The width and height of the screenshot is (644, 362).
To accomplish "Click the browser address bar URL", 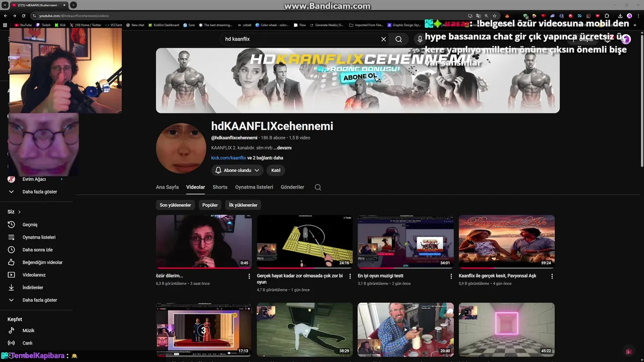I will click(74, 16).
